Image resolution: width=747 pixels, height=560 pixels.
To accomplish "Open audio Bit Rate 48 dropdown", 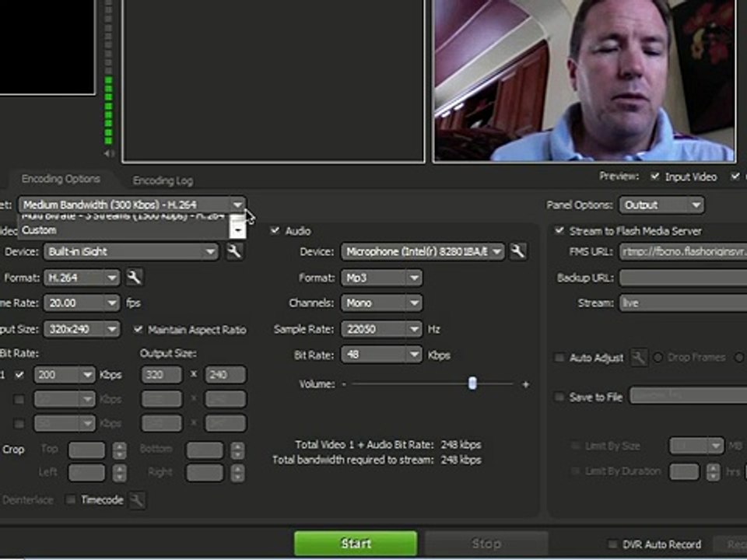I will tap(381, 355).
